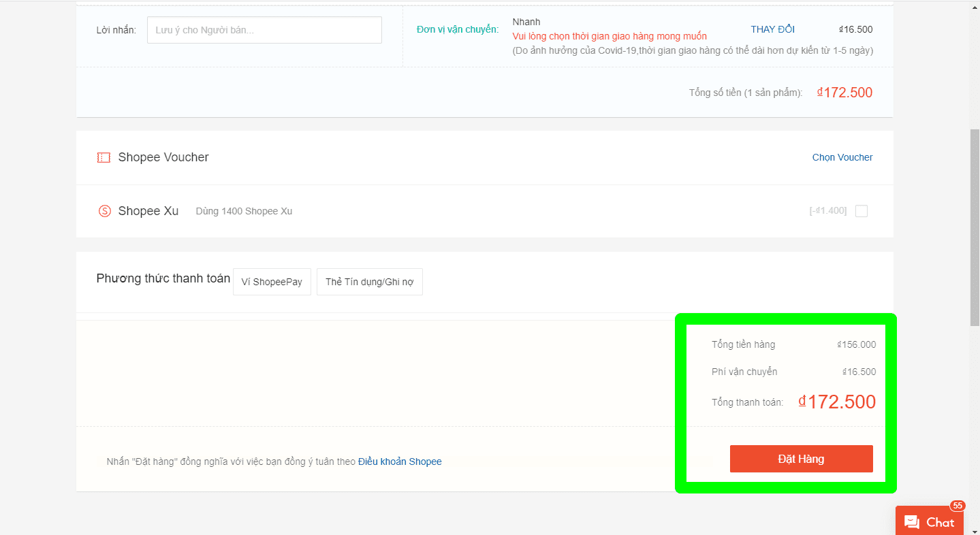Screen dimensions: 980x535
Task: Click the Shopee Voucher ticket icon
Action: point(104,157)
